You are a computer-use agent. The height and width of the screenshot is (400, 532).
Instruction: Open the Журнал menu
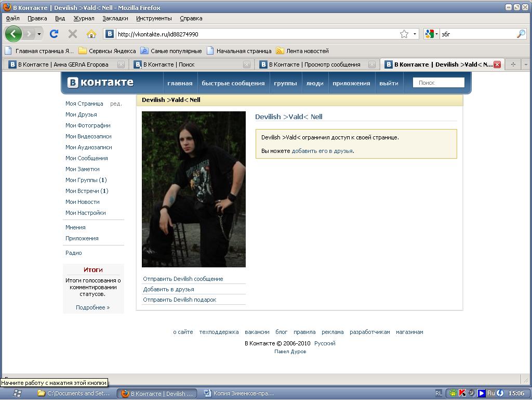(x=84, y=18)
